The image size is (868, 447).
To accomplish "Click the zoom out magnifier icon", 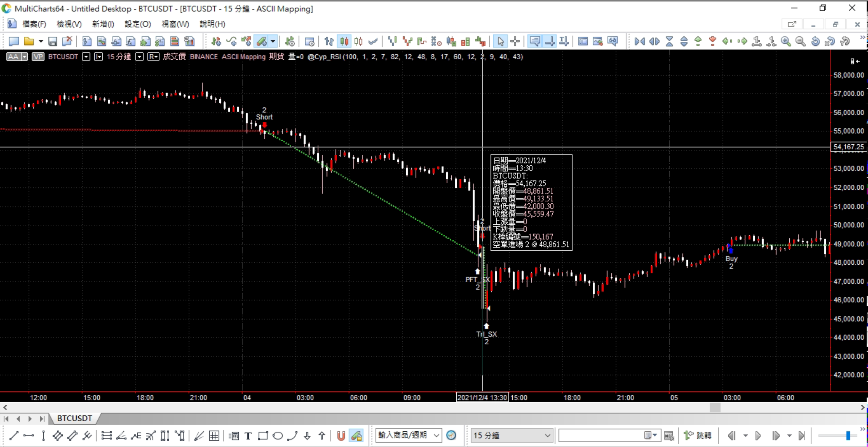I will click(x=801, y=41).
